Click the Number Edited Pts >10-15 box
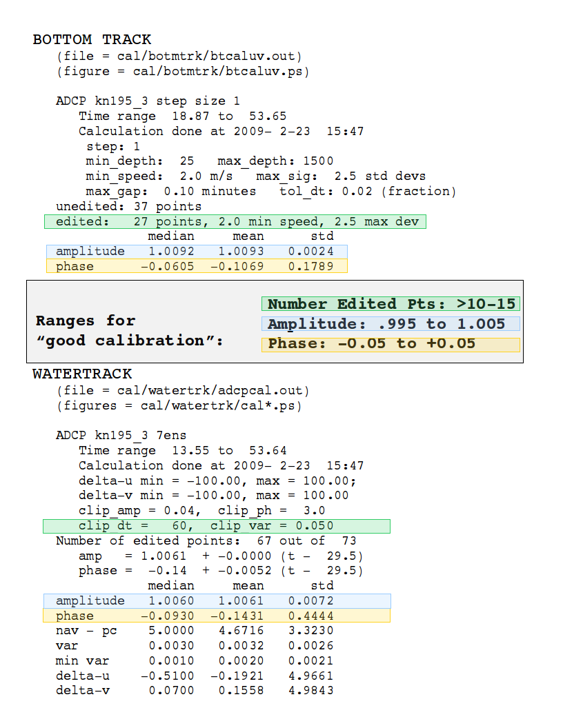 click(x=391, y=303)
